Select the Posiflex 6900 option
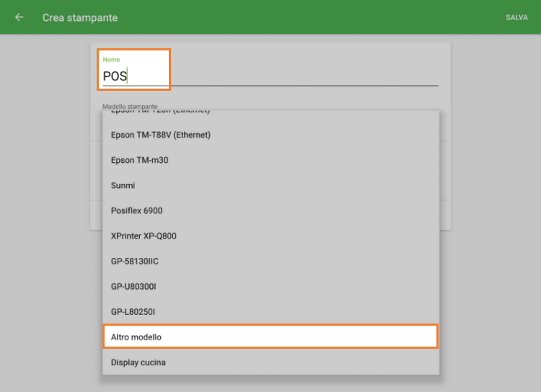Image resolution: width=541 pixels, height=392 pixels. [137, 210]
